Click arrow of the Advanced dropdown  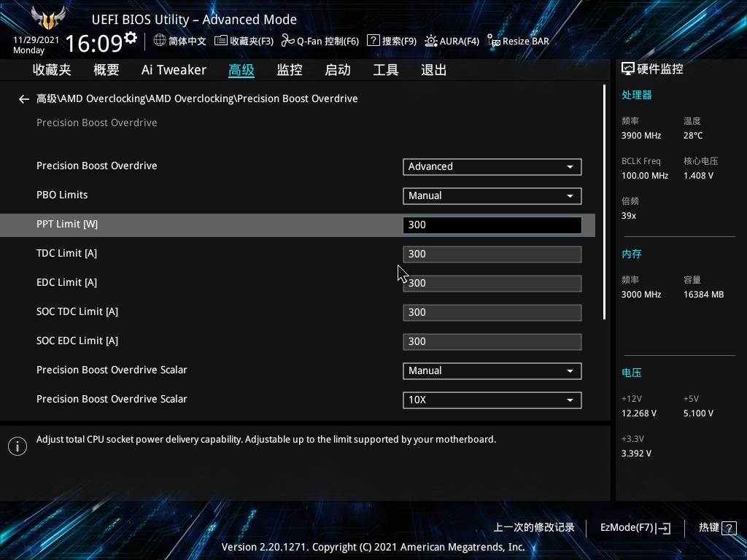tap(570, 167)
